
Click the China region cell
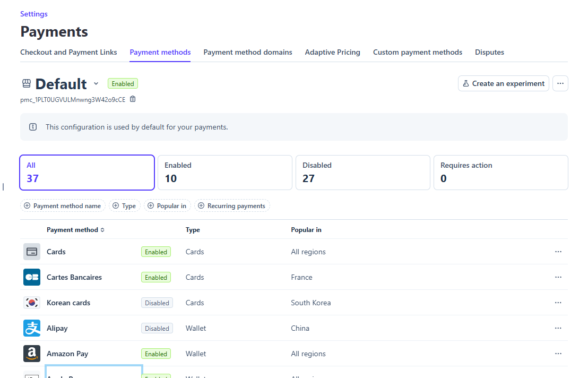[300, 328]
